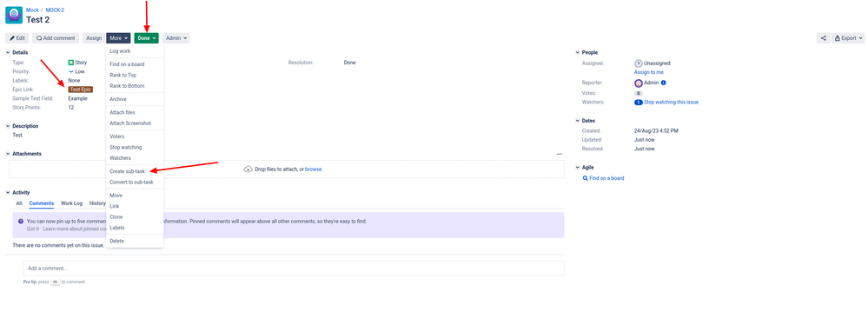Click the Sample Text Field value Example
The width and height of the screenshot is (868, 319).
pyautogui.click(x=78, y=98)
